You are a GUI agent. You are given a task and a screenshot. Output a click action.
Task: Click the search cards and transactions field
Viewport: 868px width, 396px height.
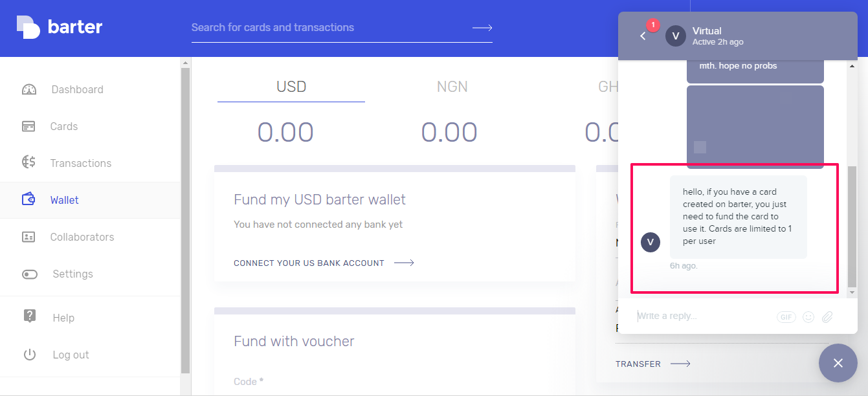click(x=330, y=28)
